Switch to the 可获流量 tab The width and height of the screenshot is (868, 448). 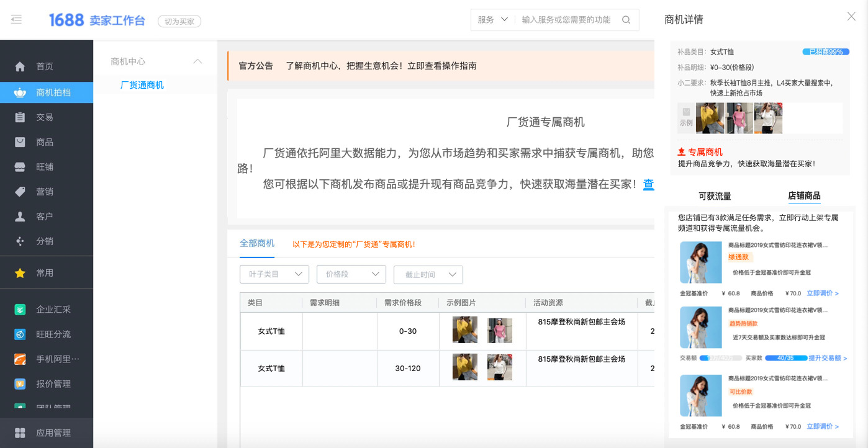[715, 196]
